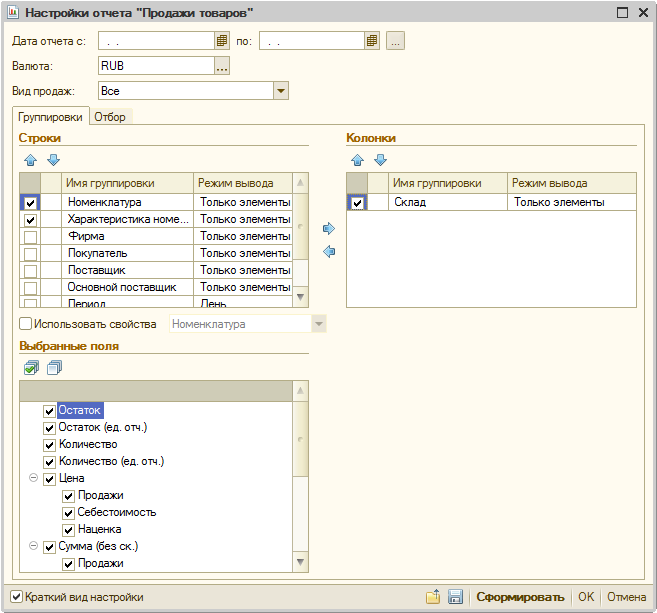Open calendar for report end date
657x613 pixels.
click(372, 41)
